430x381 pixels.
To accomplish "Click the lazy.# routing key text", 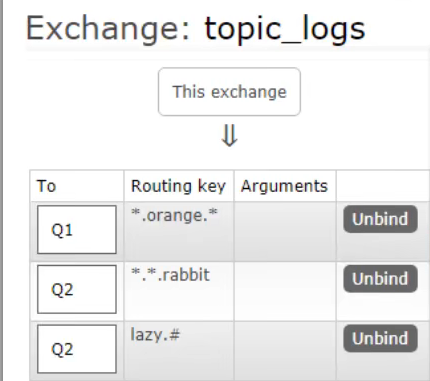I will 155,335.
